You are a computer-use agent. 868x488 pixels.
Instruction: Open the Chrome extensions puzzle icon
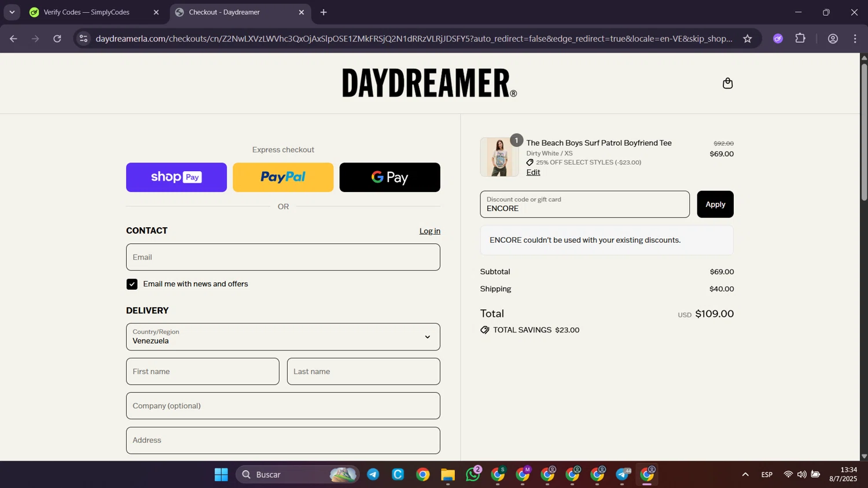800,39
